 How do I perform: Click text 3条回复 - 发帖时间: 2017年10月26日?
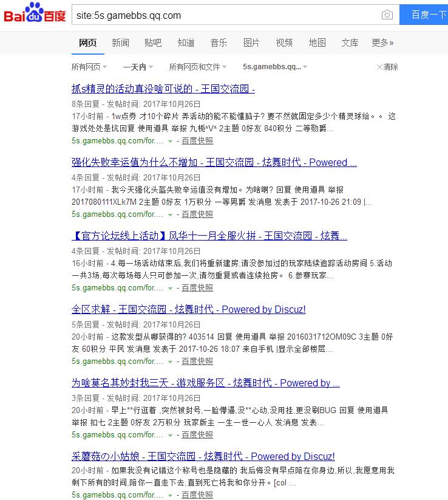coord(136,398)
